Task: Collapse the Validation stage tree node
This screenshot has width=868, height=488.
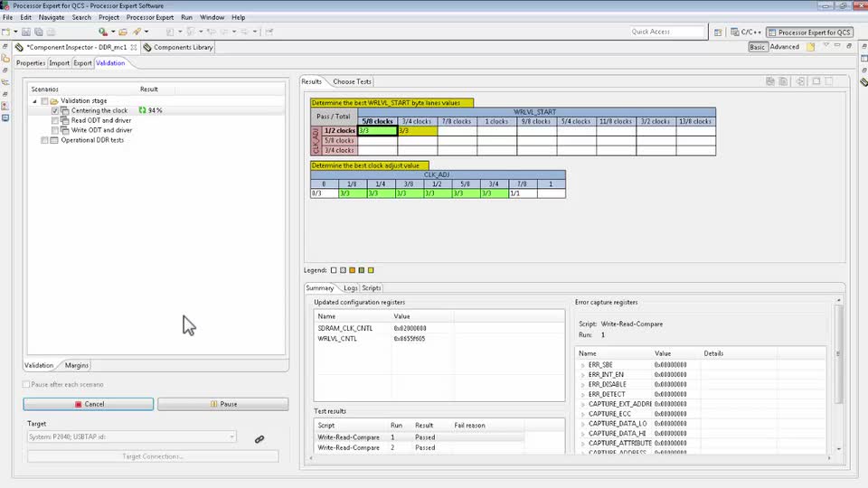Action: click(35, 100)
